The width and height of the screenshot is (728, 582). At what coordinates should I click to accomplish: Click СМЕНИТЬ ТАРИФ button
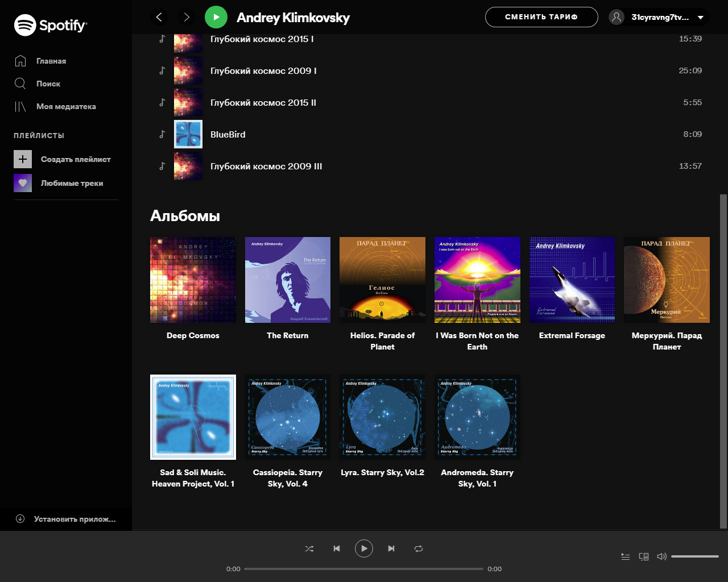541,17
